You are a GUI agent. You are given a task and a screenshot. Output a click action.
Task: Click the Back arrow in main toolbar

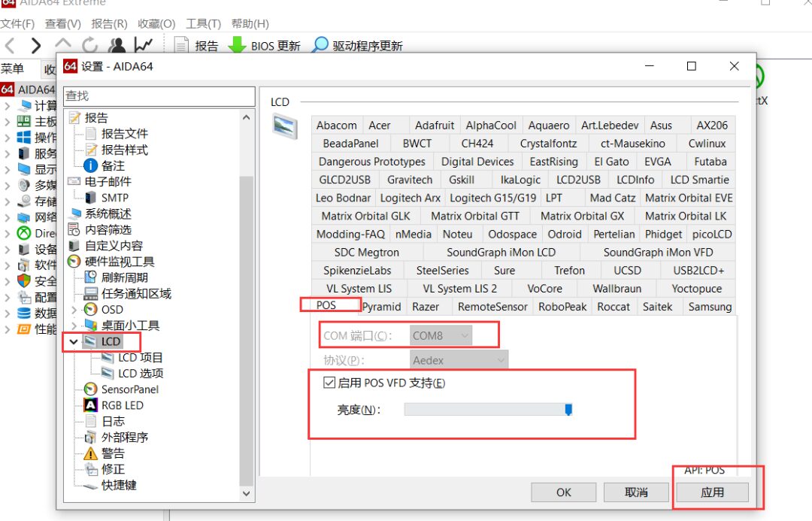(9, 46)
